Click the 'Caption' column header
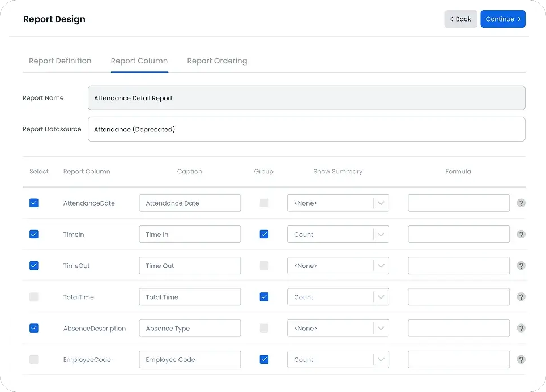The width and height of the screenshot is (546, 392). tap(189, 171)
